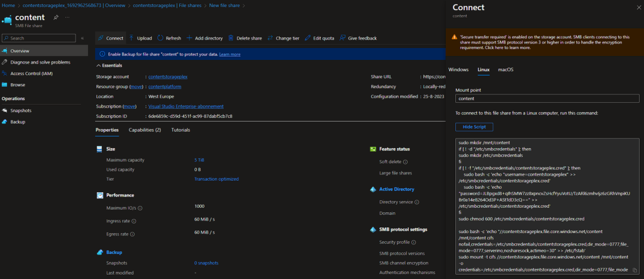644x279 pixels.
Task: Open Overview in the sidebar
Action: 44,50
